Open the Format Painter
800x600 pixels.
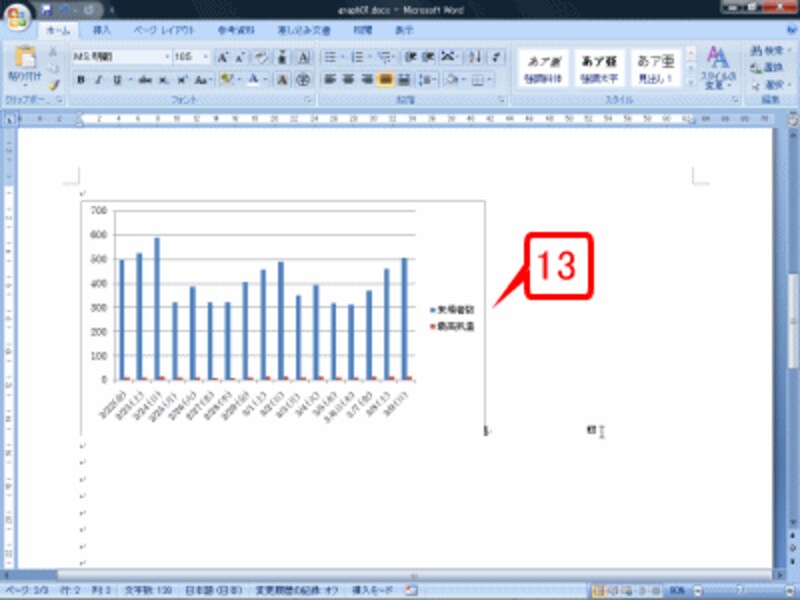tap(54, 85)
